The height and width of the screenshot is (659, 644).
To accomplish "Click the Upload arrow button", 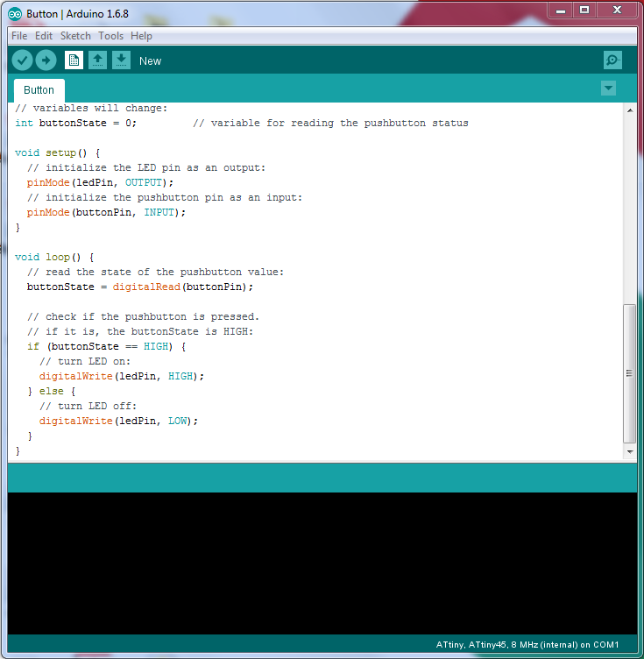I will [46, 60].
